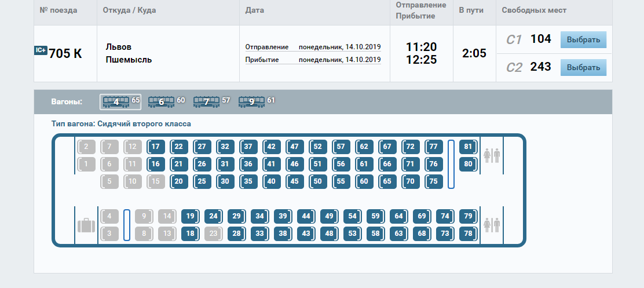644x288 pixels.
Task: Select seat 77
Action: [434, 147]
